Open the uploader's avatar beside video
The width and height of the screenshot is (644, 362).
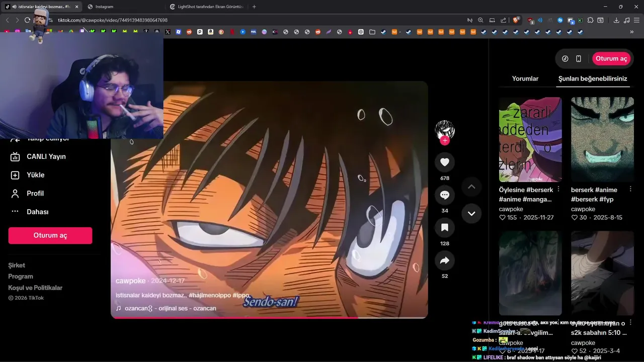click(445, 130)
